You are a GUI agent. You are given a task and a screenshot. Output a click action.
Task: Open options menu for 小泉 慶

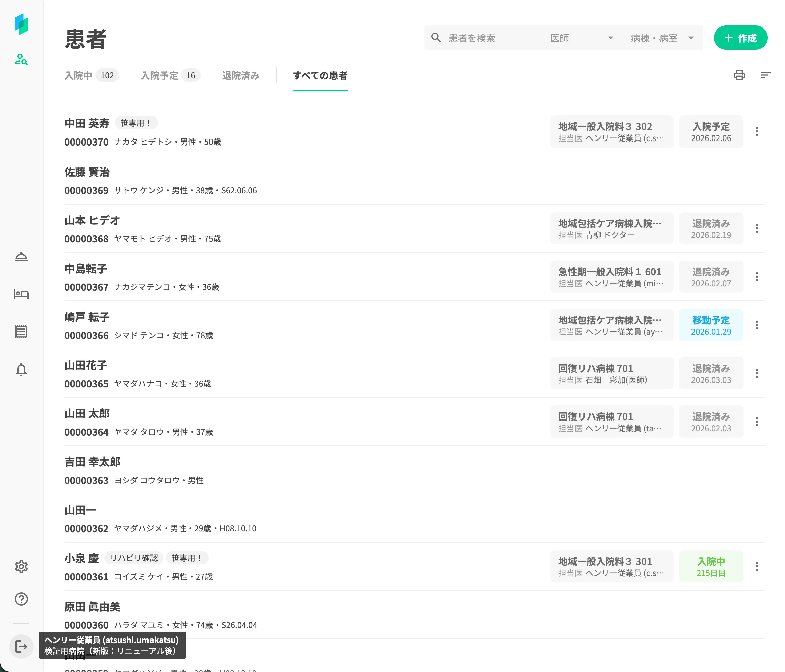click(757, 566)
